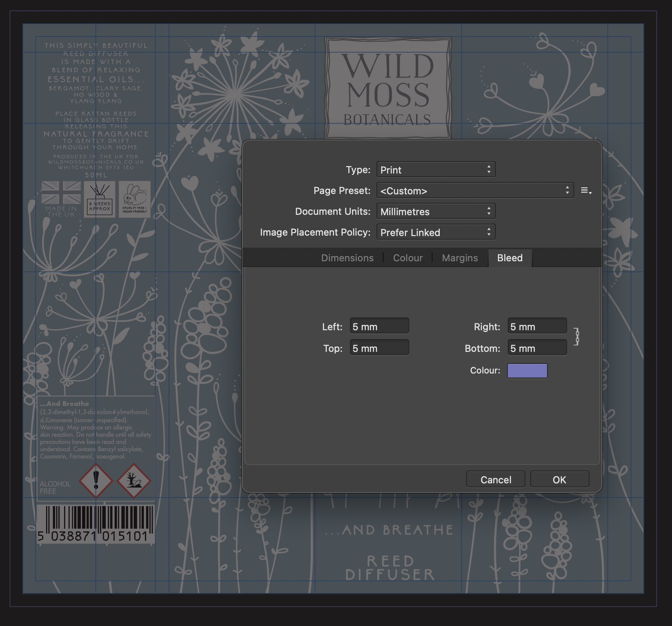Toggle the bleed values link chain icon
The height and width of the screenshot is (626, 672).
coord(577,337)
